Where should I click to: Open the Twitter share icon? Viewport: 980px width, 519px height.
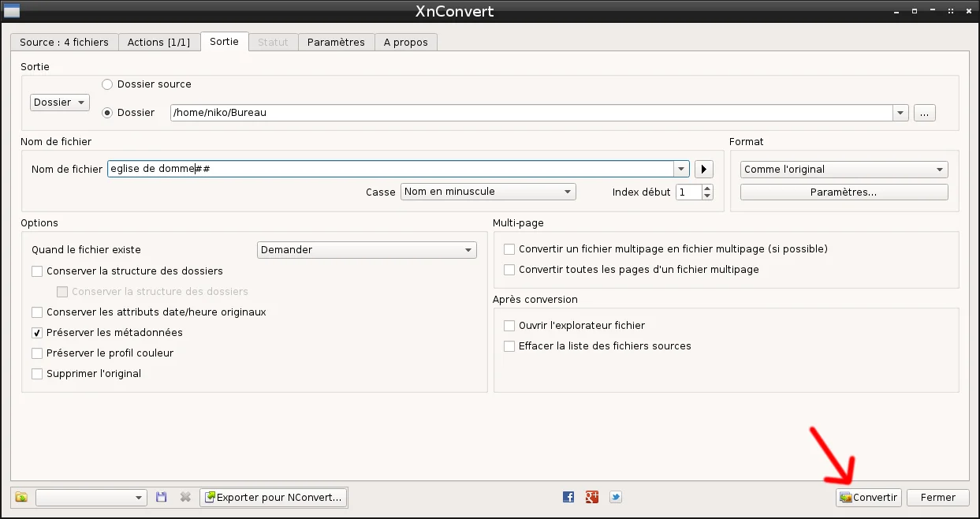pyautogui.click(x=616, y=497)
